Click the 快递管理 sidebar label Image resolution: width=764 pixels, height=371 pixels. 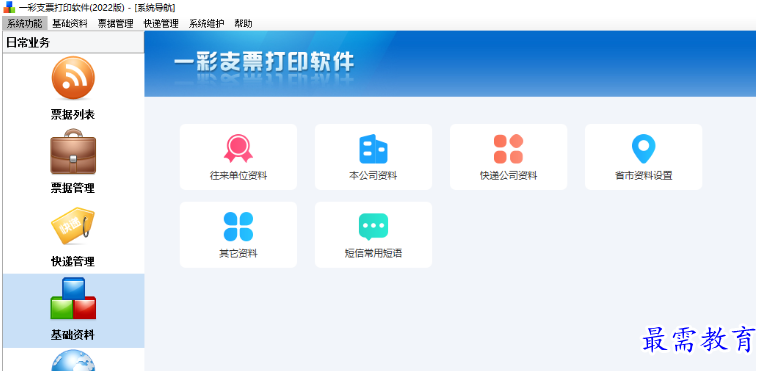click(x=73, y=261)
